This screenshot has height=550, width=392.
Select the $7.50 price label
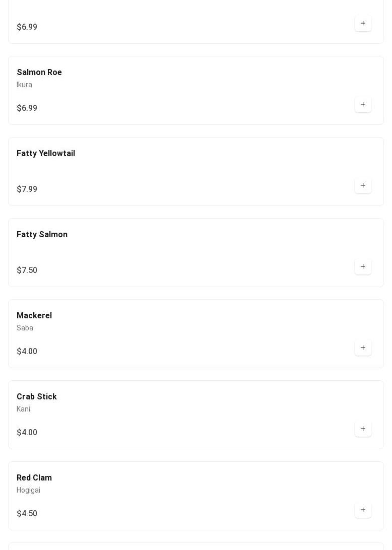pyautogui.click(x=27, y=270)
